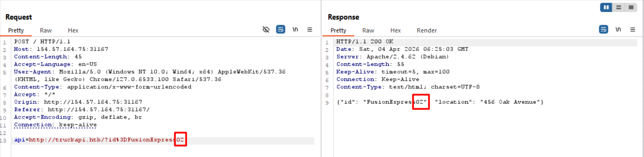
Task: Toggle \n newline display in Request pane
Action: click(x=295, y=30)
